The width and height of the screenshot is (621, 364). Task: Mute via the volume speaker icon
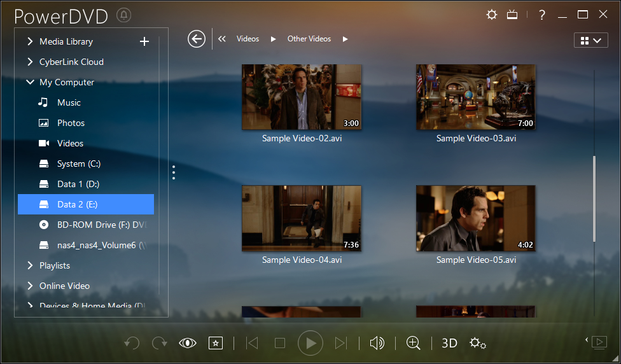377,343
